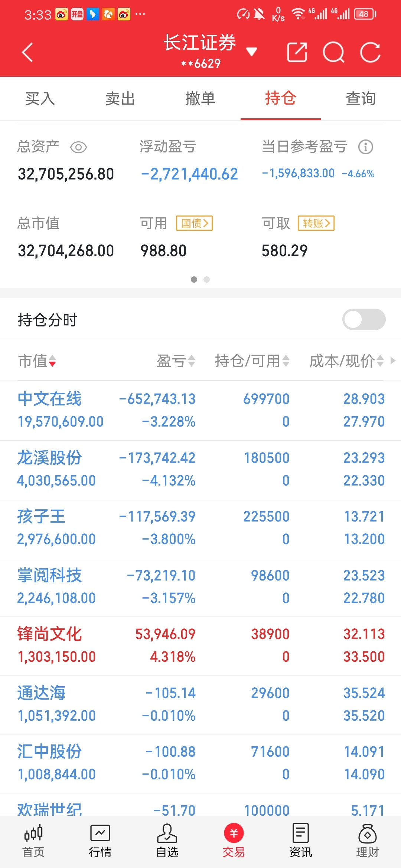Go to 首页 in bottom navigation
Viewport: 401px width, 868px height.
tap(33, 841)
